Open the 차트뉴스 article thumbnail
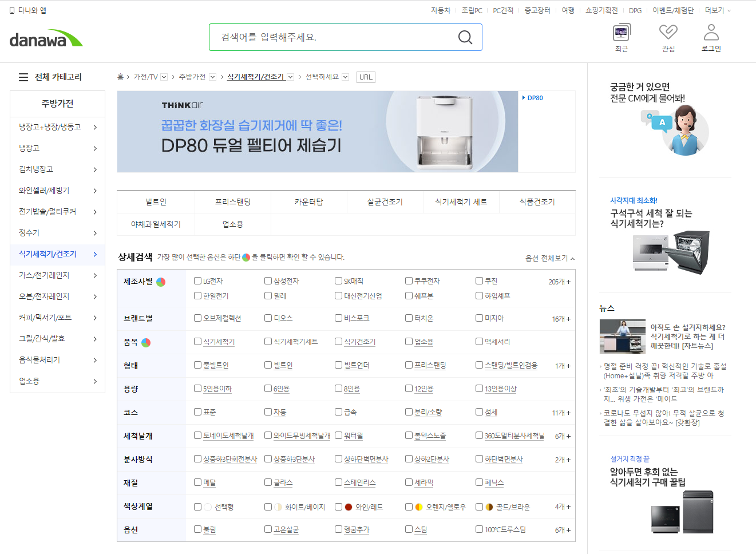This screenshot has height=554, width=756. pos(623,337)
